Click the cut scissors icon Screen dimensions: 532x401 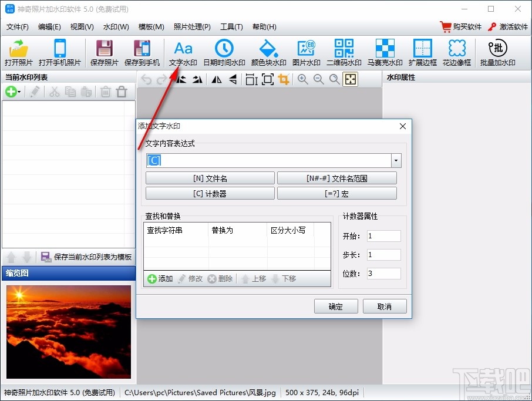(54, 92)
